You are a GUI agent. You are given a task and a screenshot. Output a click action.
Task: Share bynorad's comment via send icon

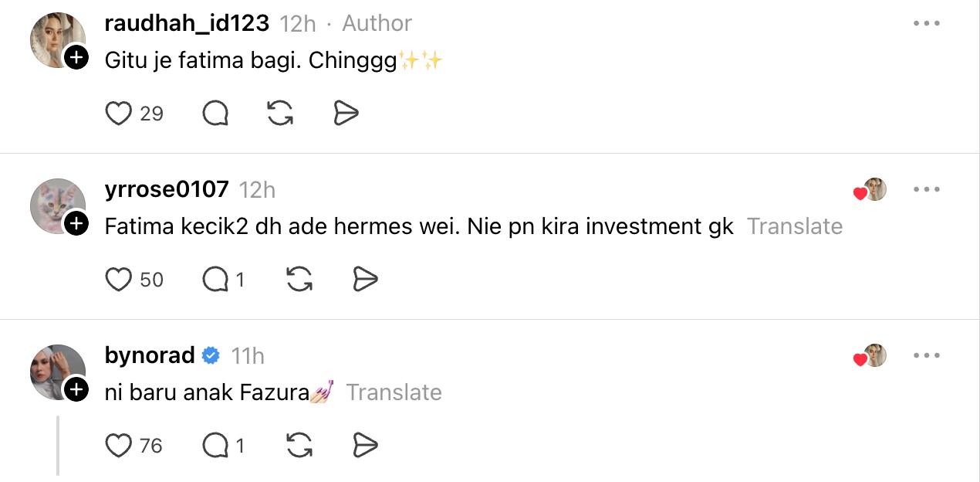365,446
